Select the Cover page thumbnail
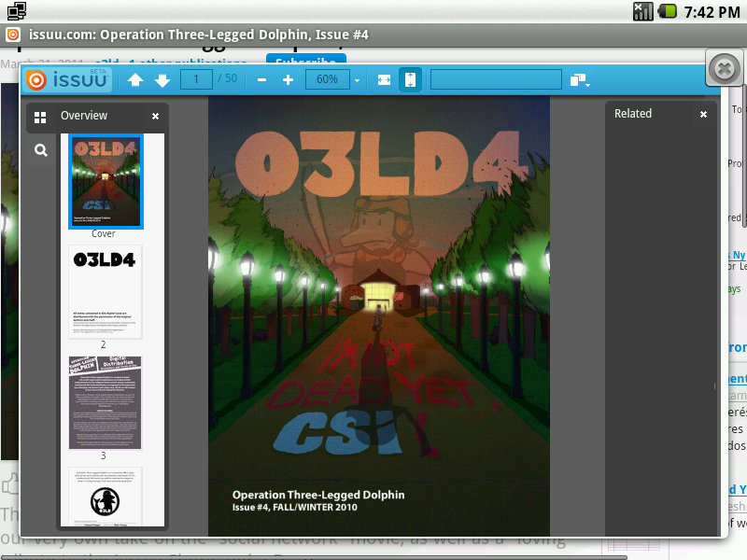The width and height of the screenshot is (747, 560). click(106, 181)
